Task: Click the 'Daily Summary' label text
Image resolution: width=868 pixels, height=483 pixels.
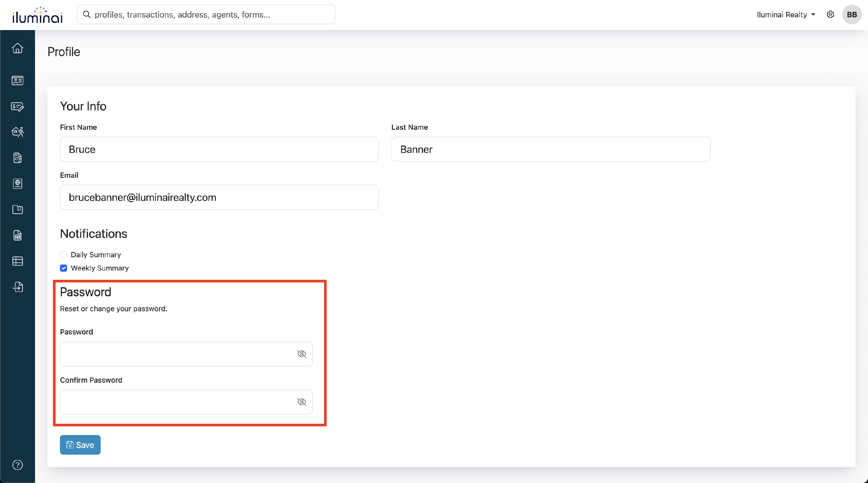Action: pyautogui.click(x=96, y=254)
